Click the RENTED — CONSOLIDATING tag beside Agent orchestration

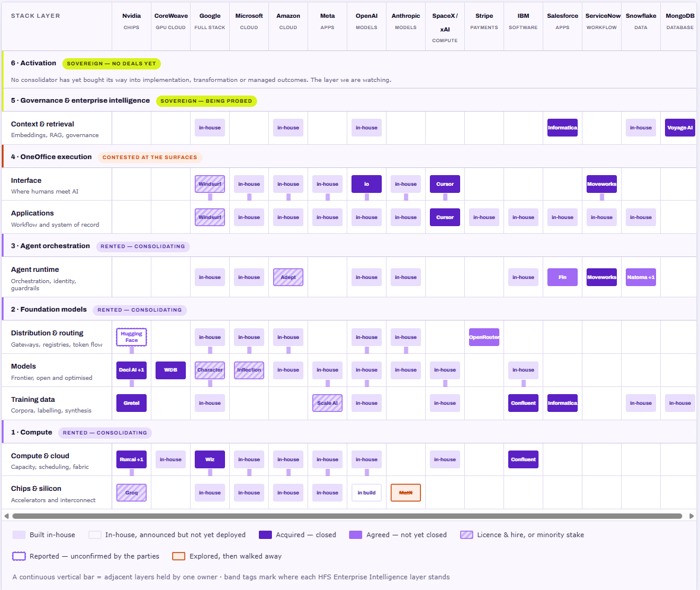[143, 246]
